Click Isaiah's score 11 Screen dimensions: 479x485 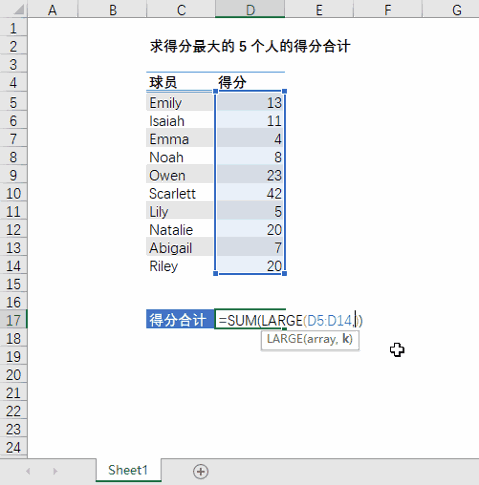tap(250, 121)
